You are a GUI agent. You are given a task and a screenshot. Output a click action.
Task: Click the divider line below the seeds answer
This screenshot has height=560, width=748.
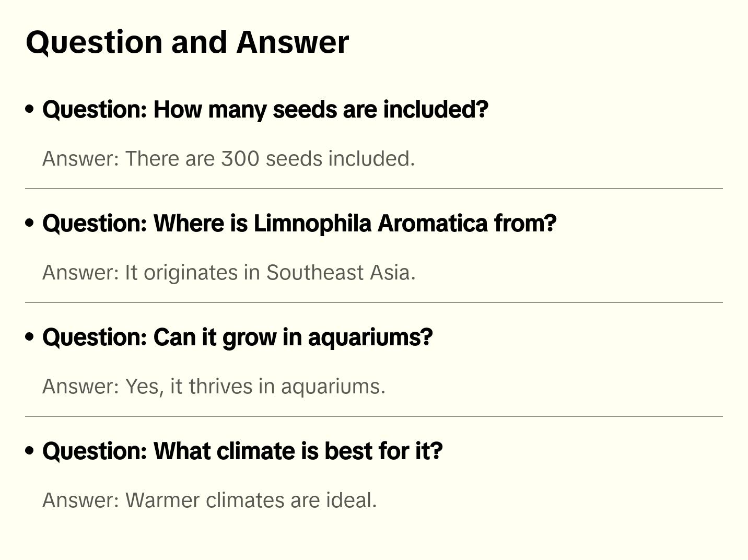[x=374, y=189]
